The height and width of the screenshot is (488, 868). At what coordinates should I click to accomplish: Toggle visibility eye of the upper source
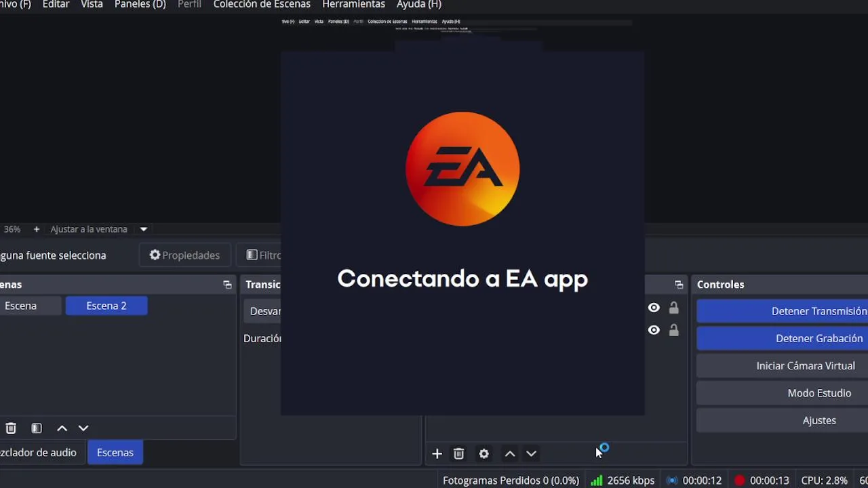click(654, 308)
